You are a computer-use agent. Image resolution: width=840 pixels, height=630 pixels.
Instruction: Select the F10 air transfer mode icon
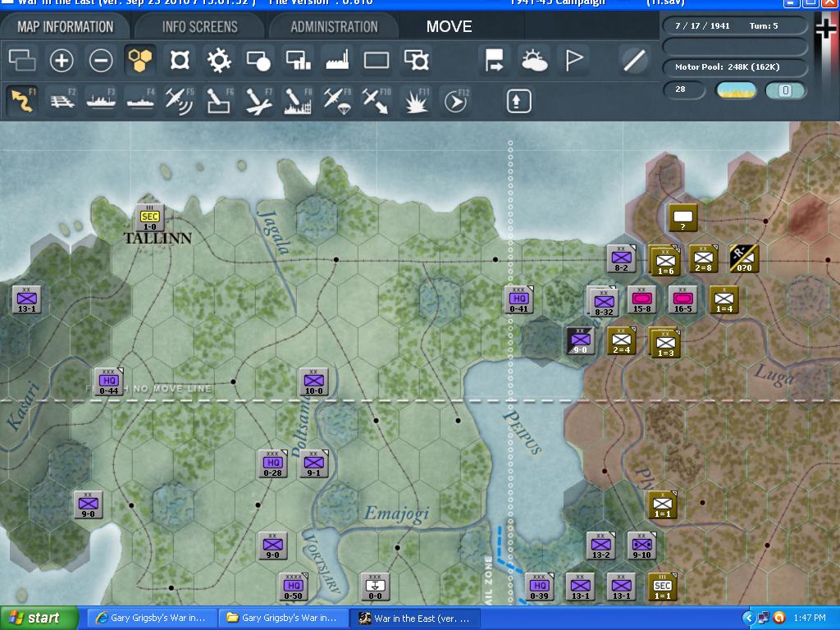pos(377,100)
